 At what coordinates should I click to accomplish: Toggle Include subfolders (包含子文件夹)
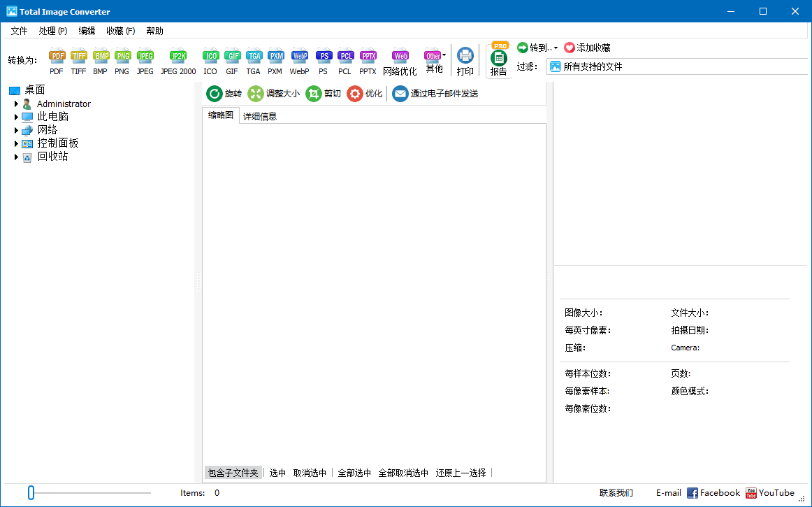coord(233,473)
